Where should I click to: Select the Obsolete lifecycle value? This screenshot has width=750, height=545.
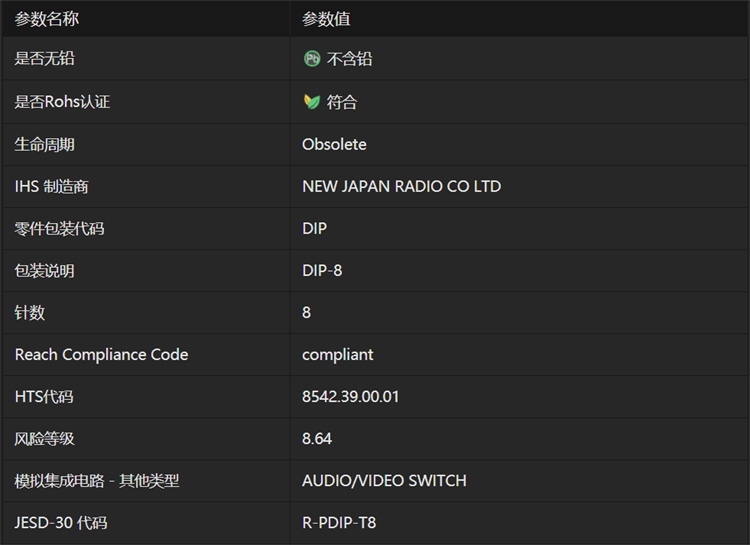[x=334, y=144]
